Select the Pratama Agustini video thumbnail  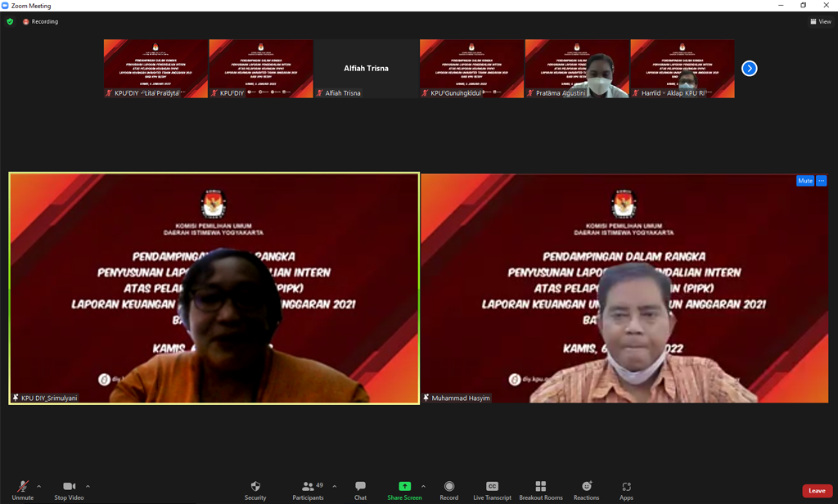(x=577, y=69)
